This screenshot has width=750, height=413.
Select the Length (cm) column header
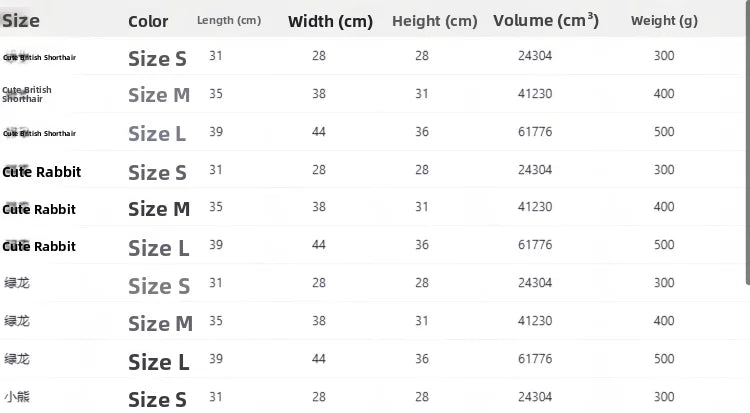tap(229, 21)
